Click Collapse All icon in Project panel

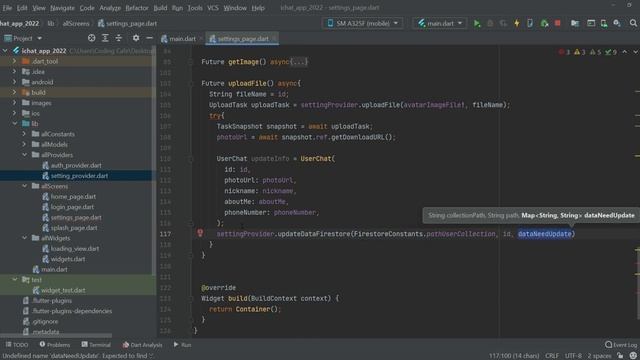118,38
